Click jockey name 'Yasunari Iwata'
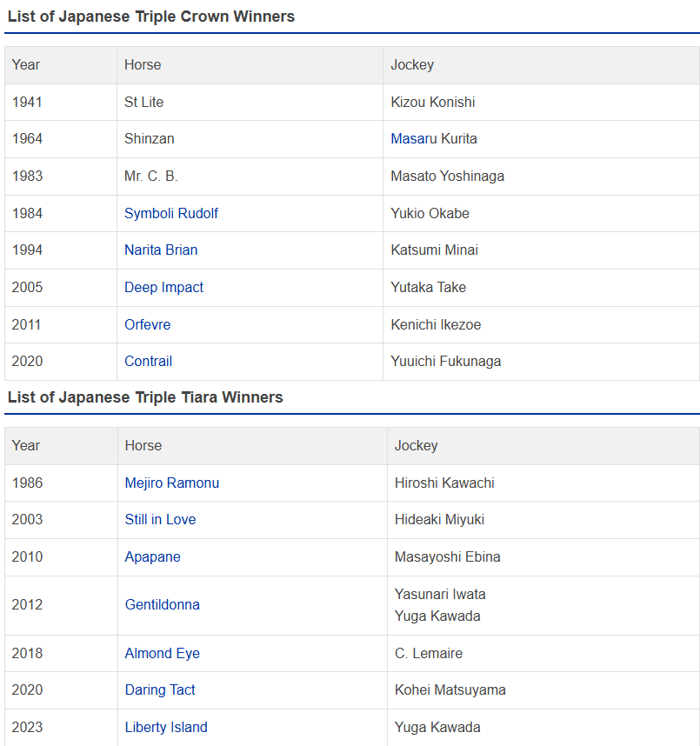Screen dimensions: 700x746 pyautogui.click(x=440, y=594)
